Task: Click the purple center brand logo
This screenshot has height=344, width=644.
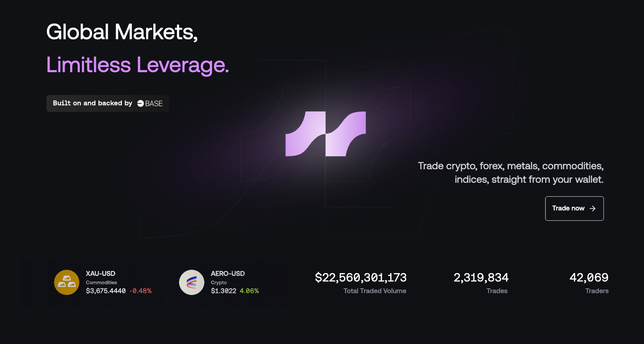Action: 326,134
